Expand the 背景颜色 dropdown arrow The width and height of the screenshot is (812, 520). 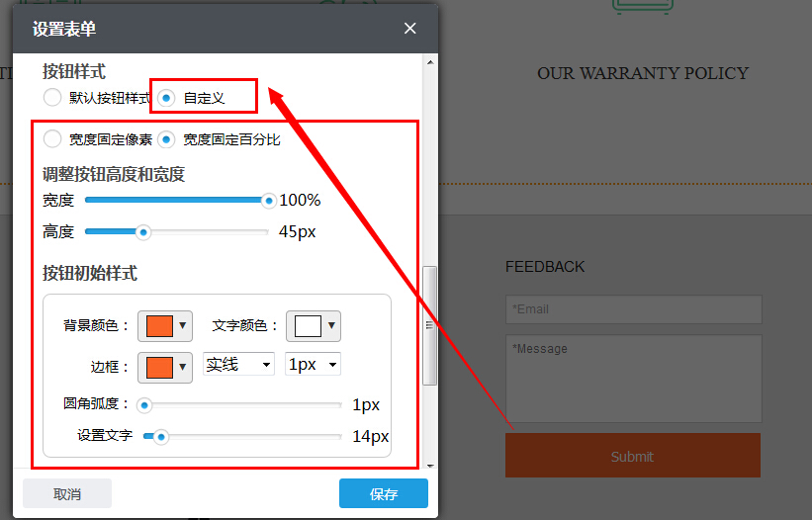(182, 325)
